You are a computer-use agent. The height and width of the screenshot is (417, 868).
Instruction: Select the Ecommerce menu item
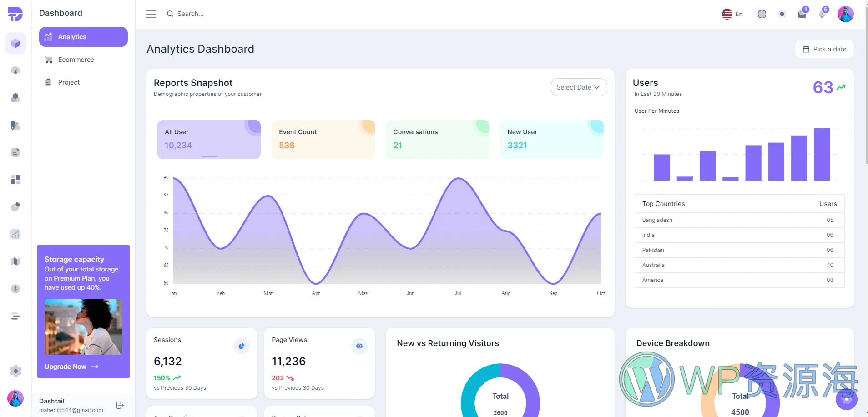[x=76, y=60]
